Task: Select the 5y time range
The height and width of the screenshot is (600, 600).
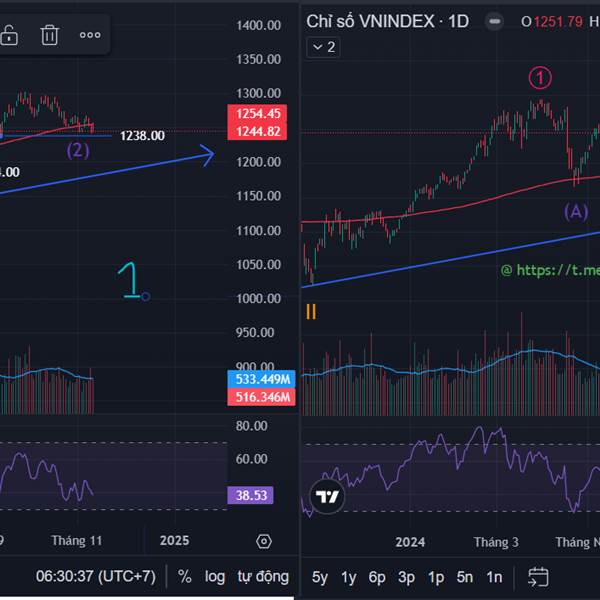Action: pyautogui.click(x=320, y=577)
